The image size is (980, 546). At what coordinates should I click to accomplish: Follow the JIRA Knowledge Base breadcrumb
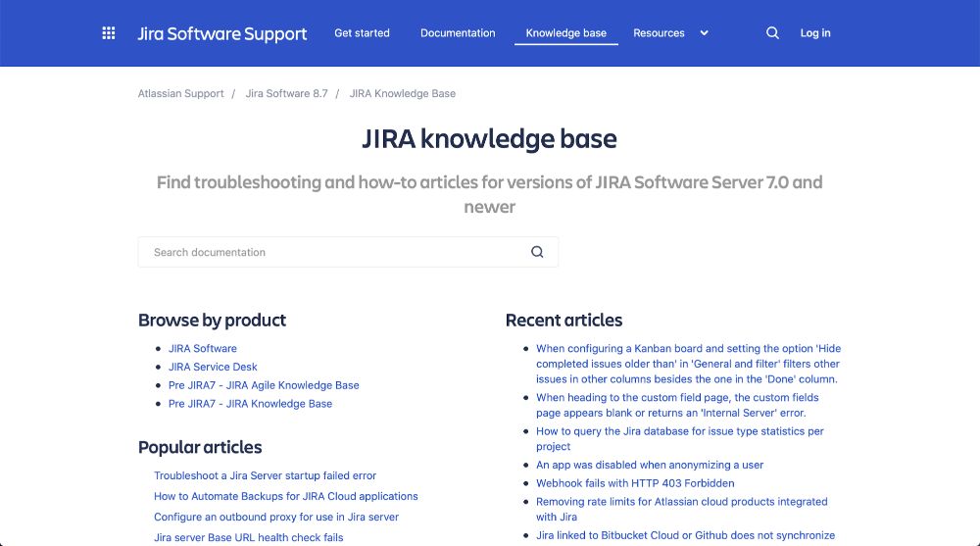coord(403,93)
